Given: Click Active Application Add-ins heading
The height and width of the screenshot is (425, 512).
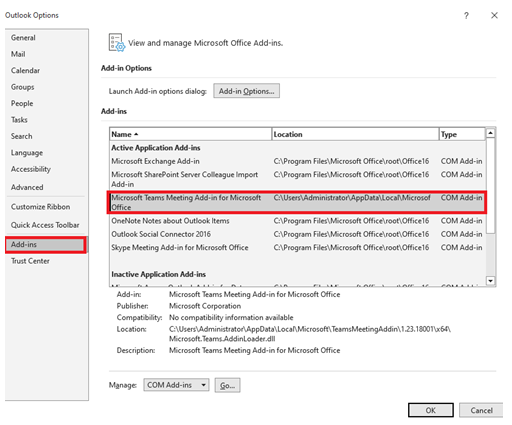Looking at the screenshot, I should (x=156, y=148).
